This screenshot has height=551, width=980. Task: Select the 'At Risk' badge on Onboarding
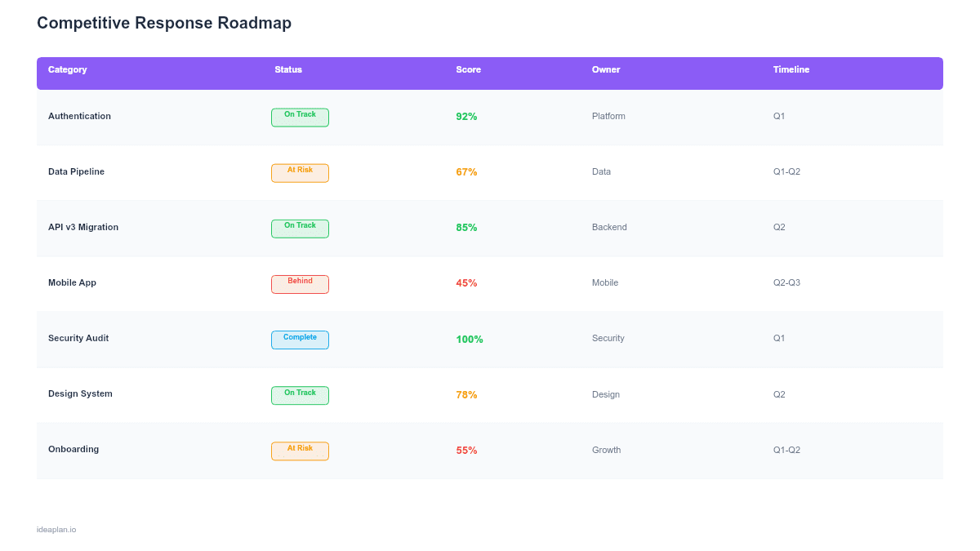pyautogui.click(x=300, y=451)
